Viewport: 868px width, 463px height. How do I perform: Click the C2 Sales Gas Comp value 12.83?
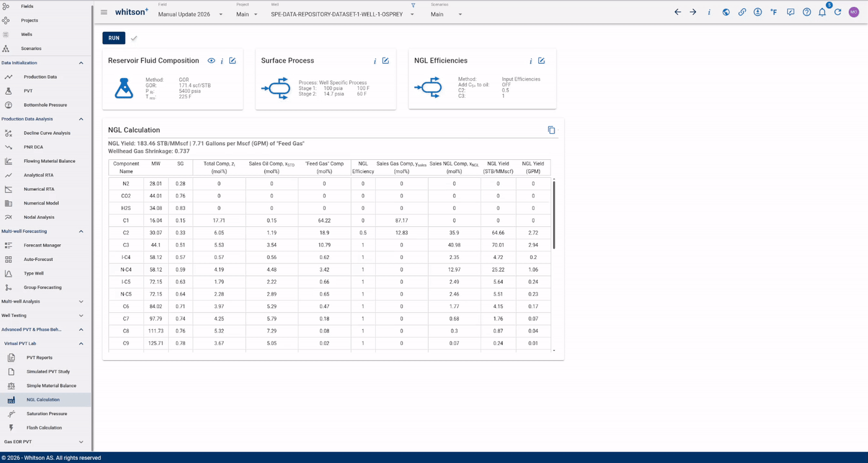[x=401, y=232]
